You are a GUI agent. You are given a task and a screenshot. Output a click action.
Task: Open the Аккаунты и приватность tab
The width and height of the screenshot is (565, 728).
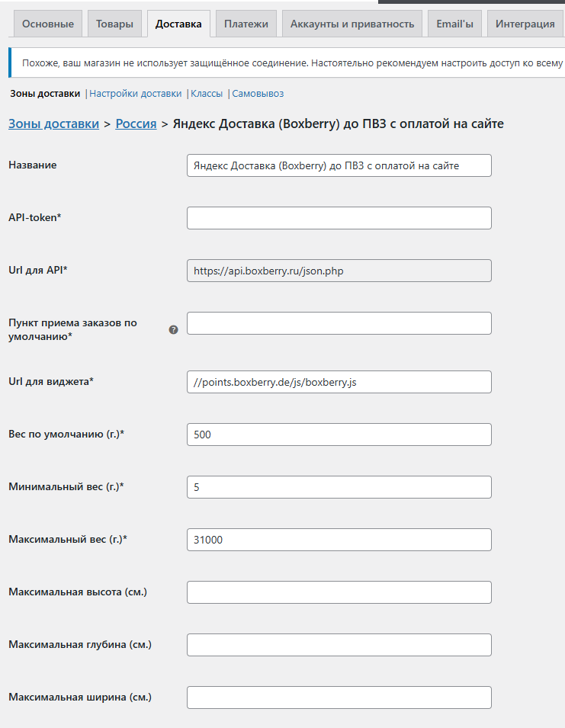click(352, 24)
